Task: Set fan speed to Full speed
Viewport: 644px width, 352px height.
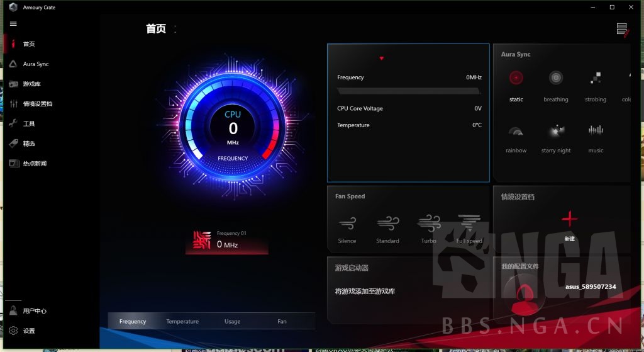Action: (469, 229)
